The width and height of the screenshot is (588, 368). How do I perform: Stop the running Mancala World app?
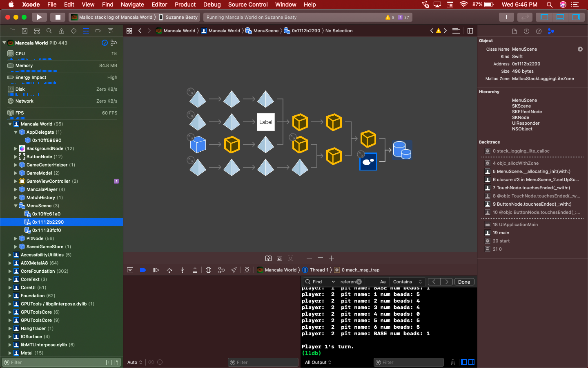coord(58,17)
